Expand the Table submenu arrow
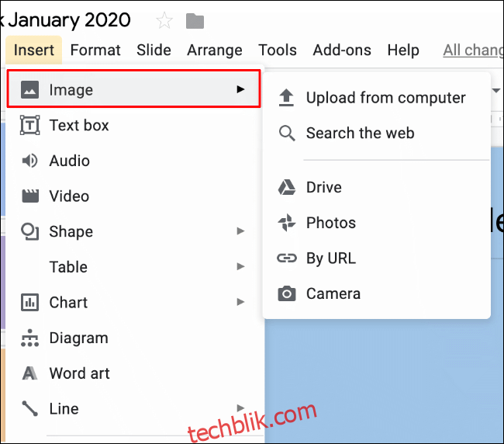The image size is (504, 444). coord(240,266)
